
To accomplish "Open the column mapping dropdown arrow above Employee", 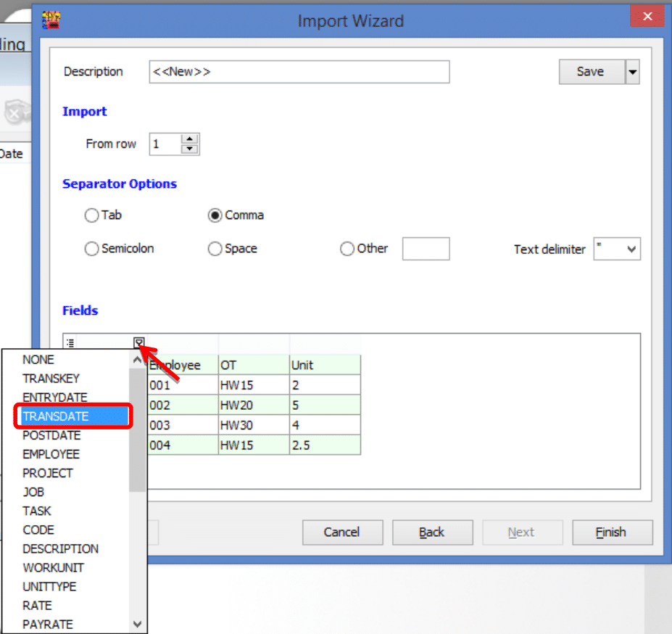I will 138,342.
